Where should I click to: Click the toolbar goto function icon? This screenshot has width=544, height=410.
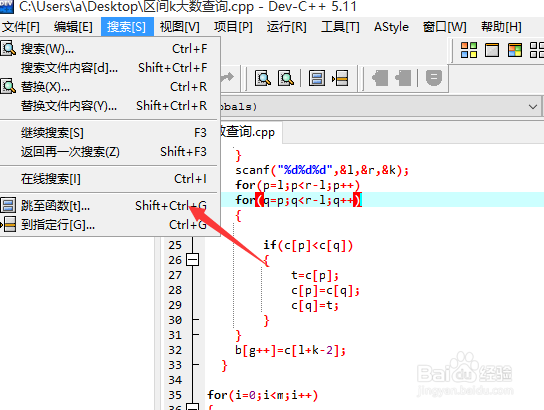point(317,78)
